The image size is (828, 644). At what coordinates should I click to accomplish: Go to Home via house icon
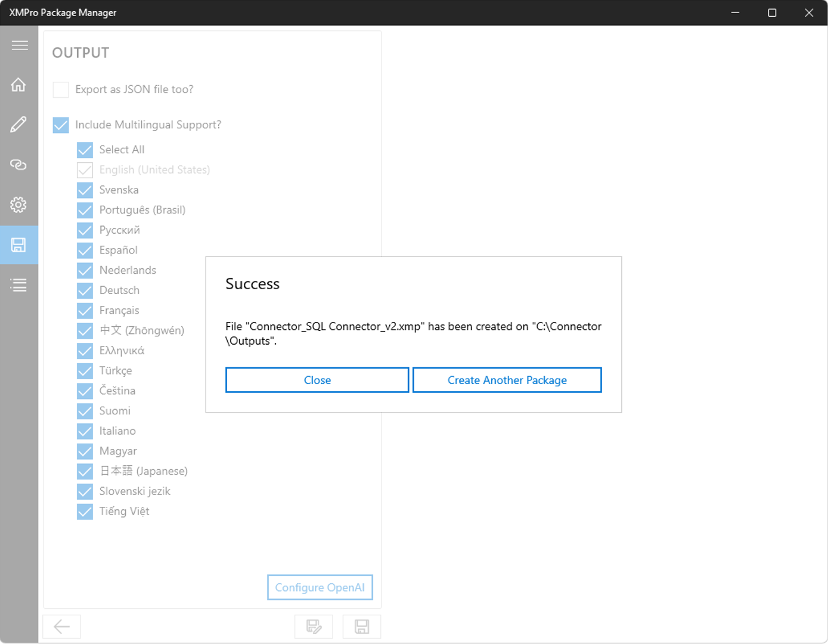(x=18, y=85)
